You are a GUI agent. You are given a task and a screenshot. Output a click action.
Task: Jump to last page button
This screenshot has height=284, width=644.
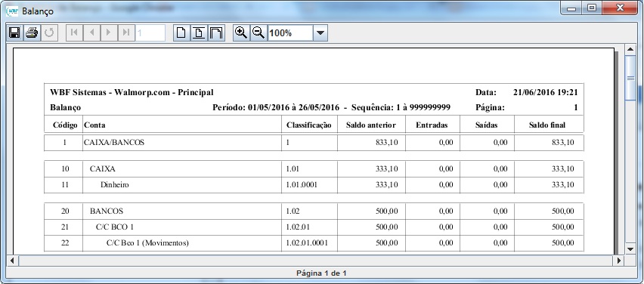pyautogui.click(x=126, y=32)
